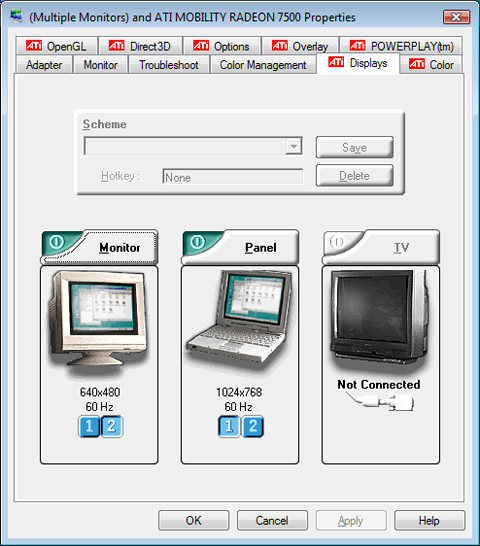
Task: Go to the Color Management tab
Action: click(x=263, y=65)
